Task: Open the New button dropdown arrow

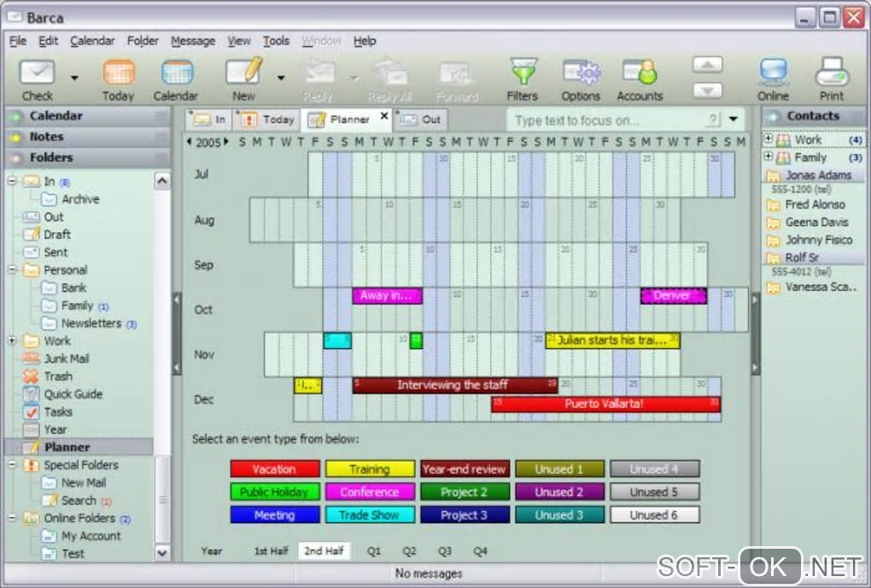Action: (x=281, y=78)
